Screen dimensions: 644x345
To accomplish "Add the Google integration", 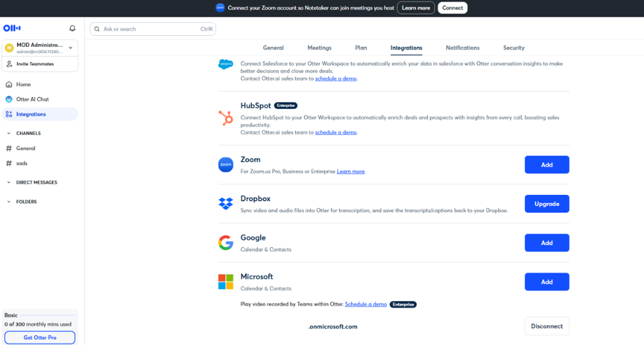I will coord(547,242).
